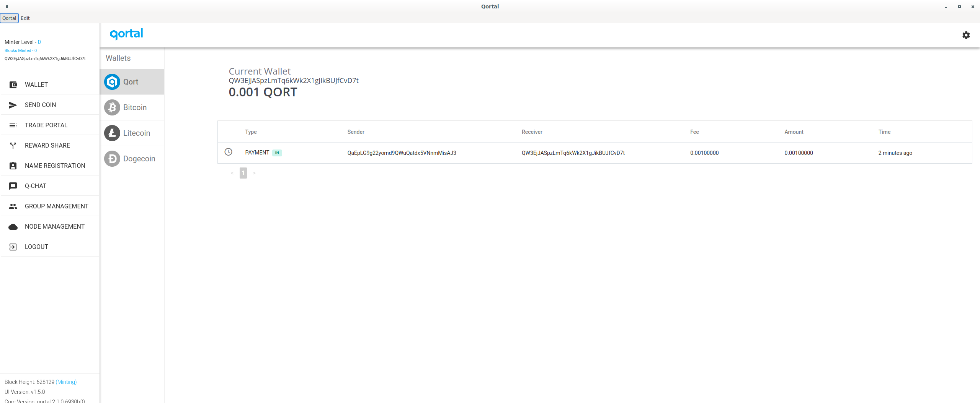
Task: Switch to Dogecoin wallet tab
Action: (x=132, y=159)
